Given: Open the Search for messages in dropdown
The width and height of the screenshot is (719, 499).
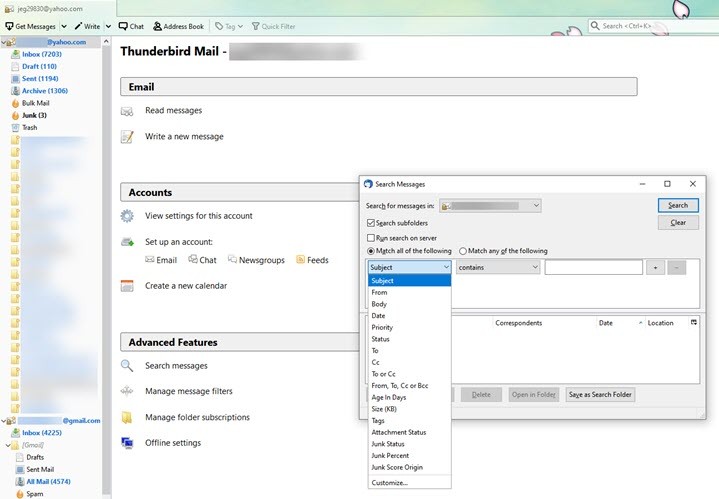Looking at the screenshot, I should point(490,206).
